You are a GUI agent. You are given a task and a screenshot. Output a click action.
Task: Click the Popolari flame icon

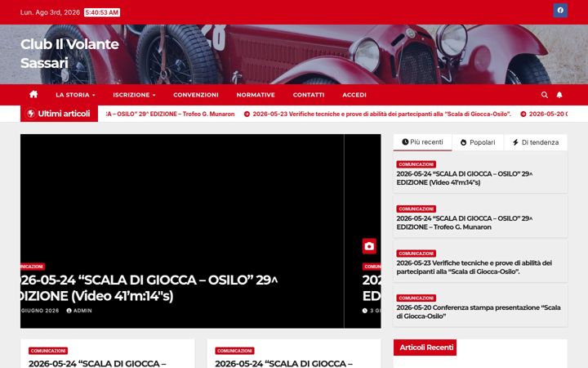pyautogui.click(x=464, y=142)
